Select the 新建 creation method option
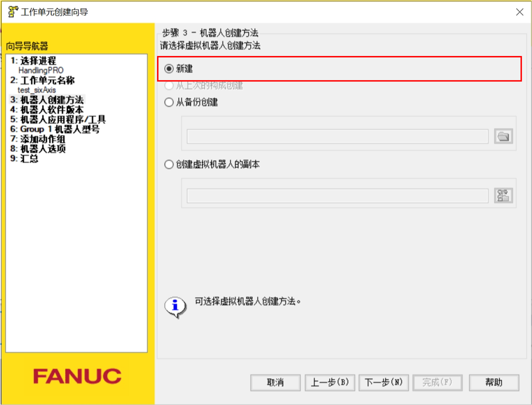 (x=169, y=69)
